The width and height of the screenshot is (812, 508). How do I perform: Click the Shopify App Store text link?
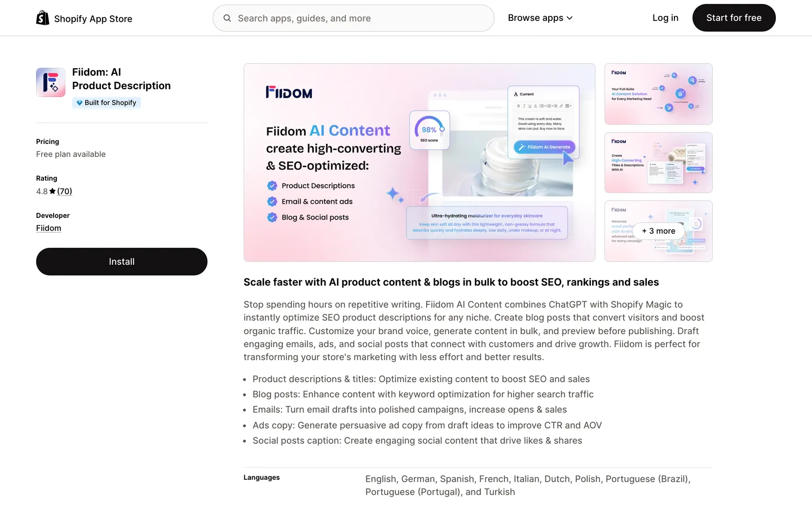pos(93,19)
